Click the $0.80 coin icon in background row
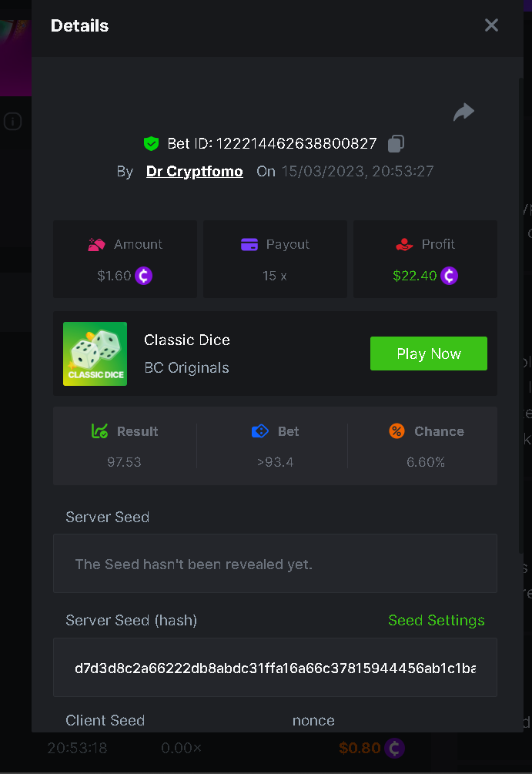This screenshot has height=774, width=532. pyautogui.click(x=394, y=748)
